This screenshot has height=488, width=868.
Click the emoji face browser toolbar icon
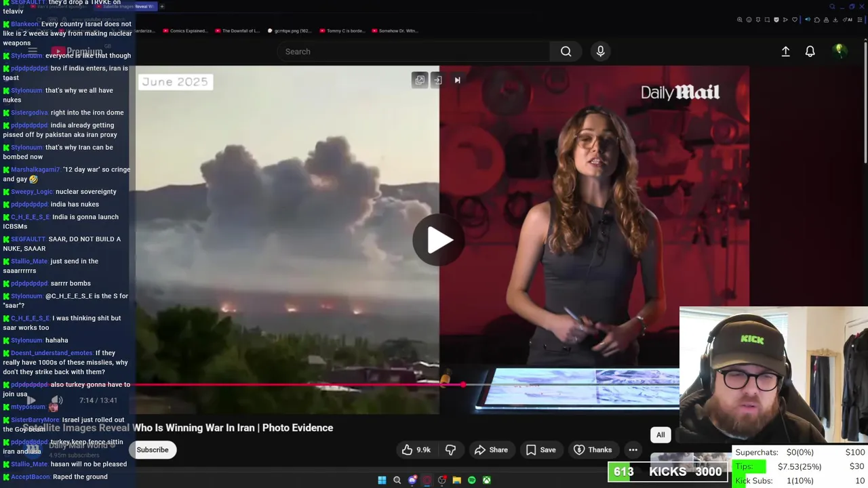tap(749, 20)
